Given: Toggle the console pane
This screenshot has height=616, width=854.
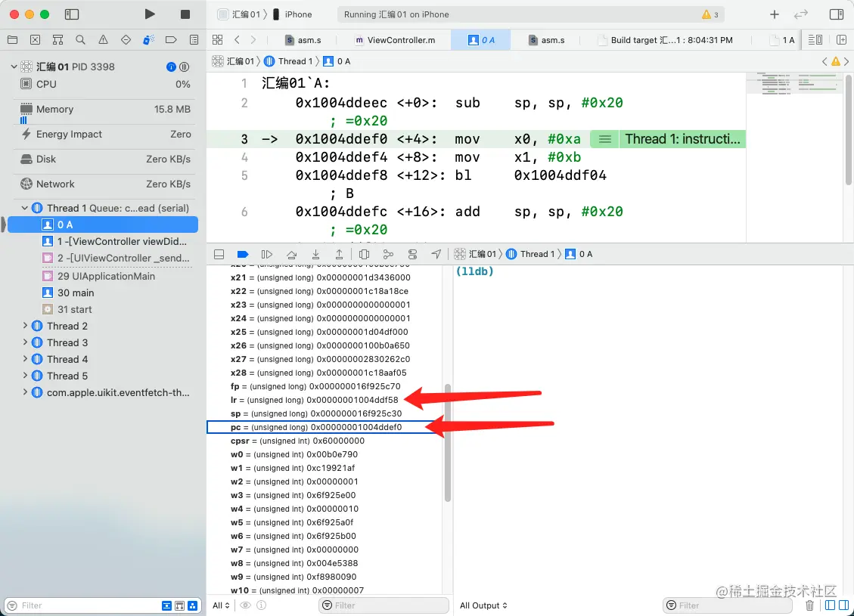Looking at the screenshot, I should point(843,605).
